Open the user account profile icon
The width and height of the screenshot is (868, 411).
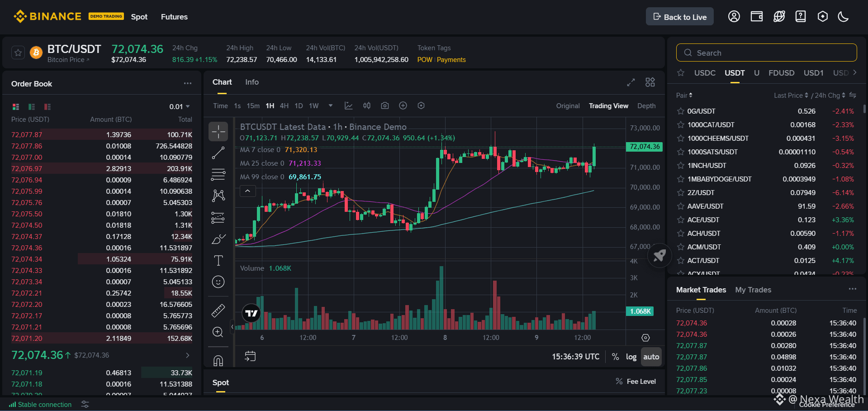(734, 17)
